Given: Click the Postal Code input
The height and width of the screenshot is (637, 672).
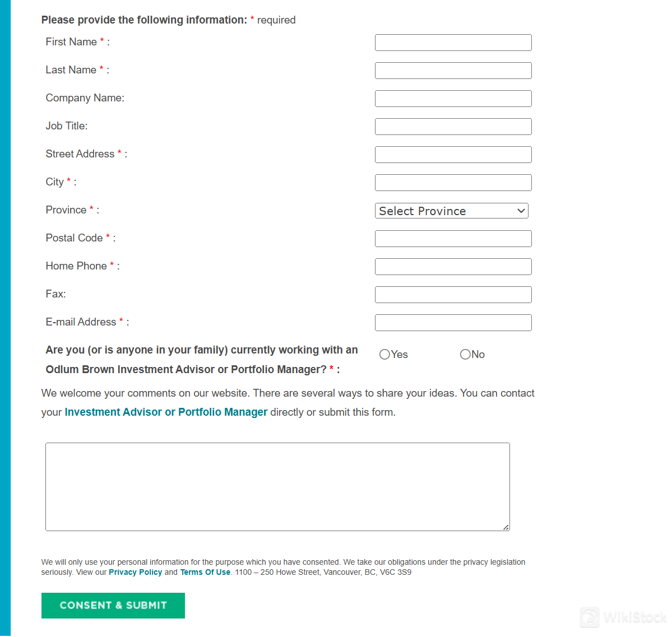Looking at the screenshot, I should pyautogui.click(x=453, y=239).
